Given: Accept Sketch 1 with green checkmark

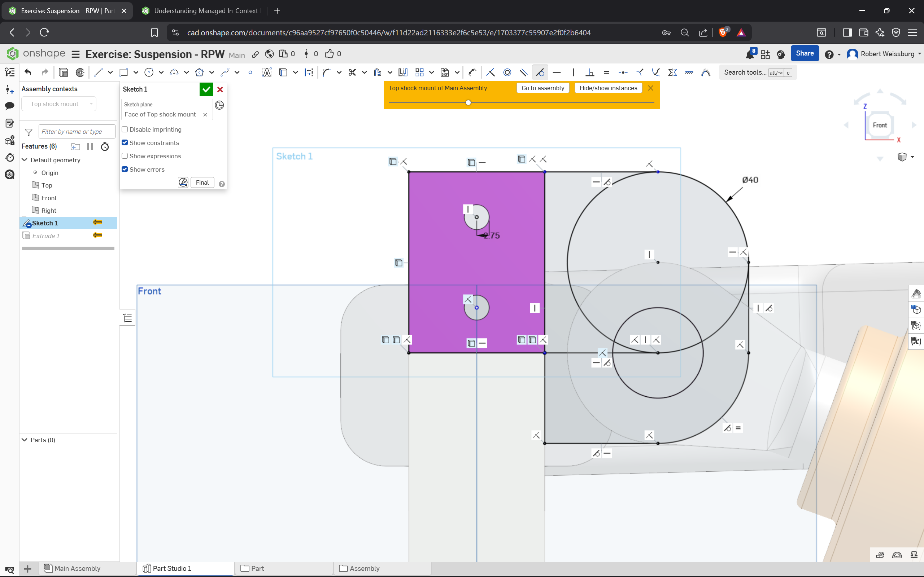Looking at the screenshot, I should (x=206, y=89).
